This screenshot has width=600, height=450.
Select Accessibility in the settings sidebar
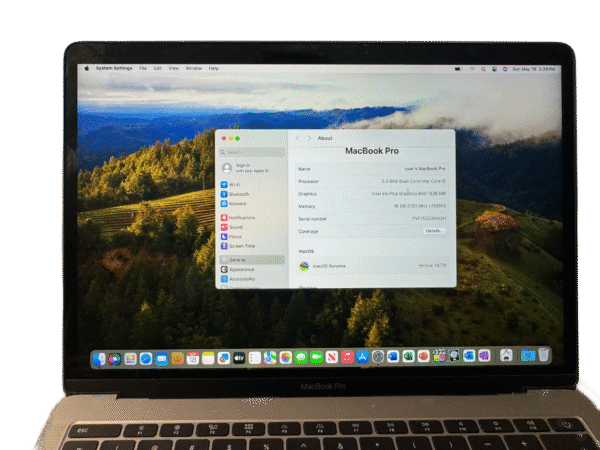click(x=238, y=279)
